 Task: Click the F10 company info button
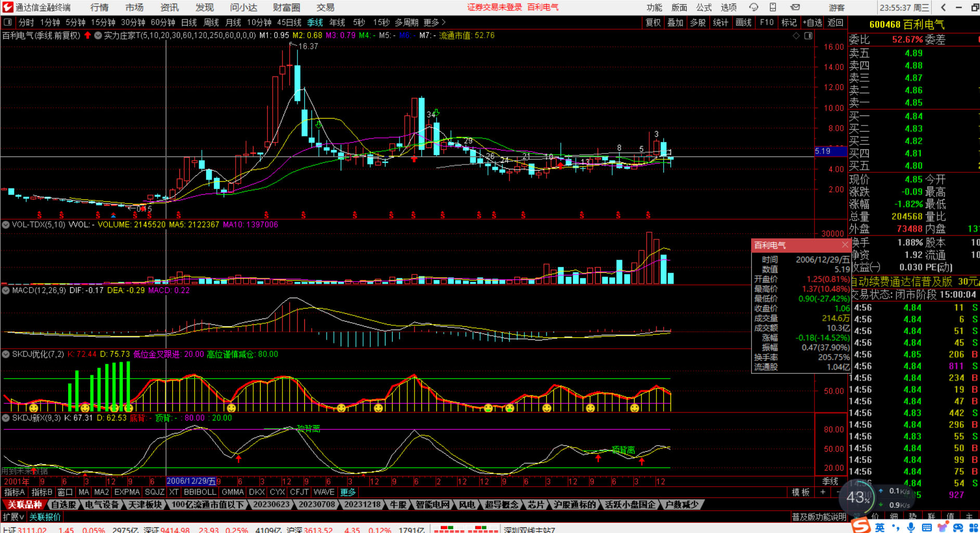[x=766, y=22]
